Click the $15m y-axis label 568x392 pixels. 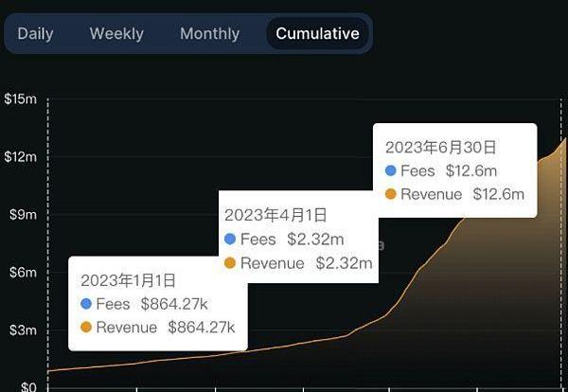tap(21, 98)
